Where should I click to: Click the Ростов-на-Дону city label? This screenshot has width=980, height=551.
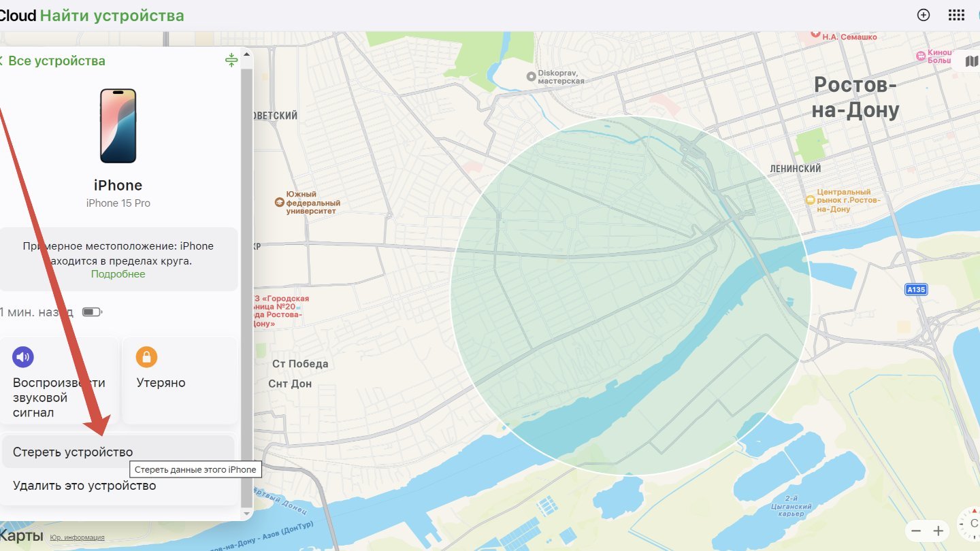coord(855,97)
